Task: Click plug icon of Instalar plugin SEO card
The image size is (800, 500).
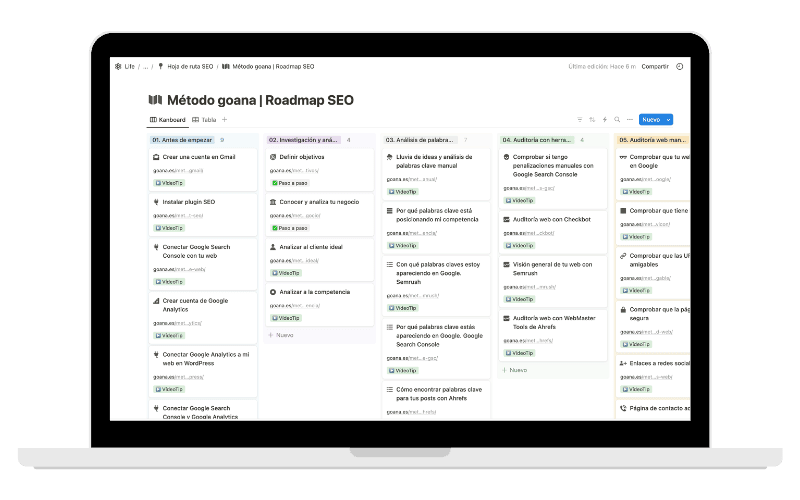Action: 156,202
